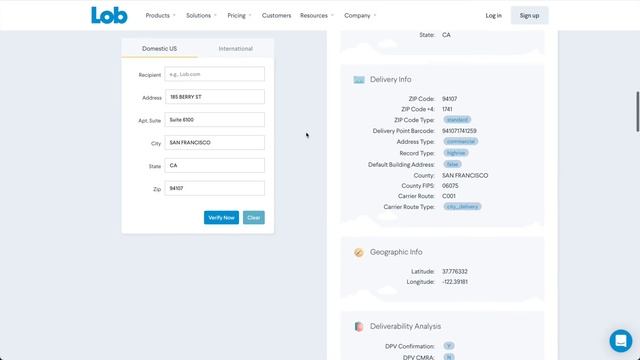Expand the Company menu
This screenshot has width=640, height=360.
(x=360, y=16)
